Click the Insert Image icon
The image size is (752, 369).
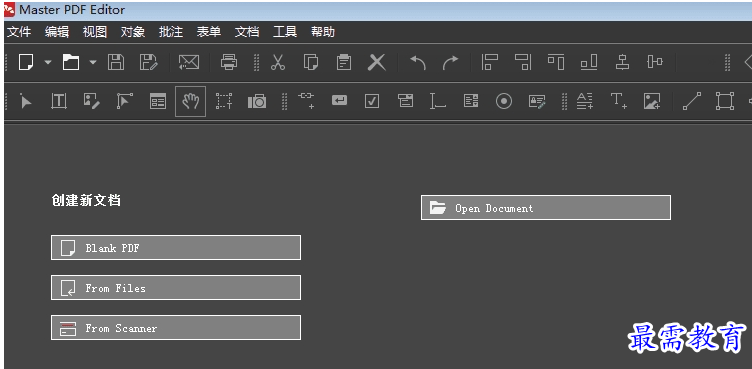click(x=652, y=101)
